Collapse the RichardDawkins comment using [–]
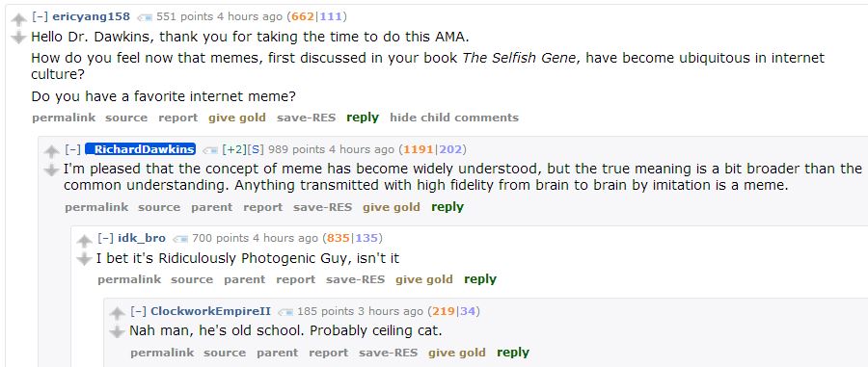This screenshot has width=868, height=367. [72, 149]
